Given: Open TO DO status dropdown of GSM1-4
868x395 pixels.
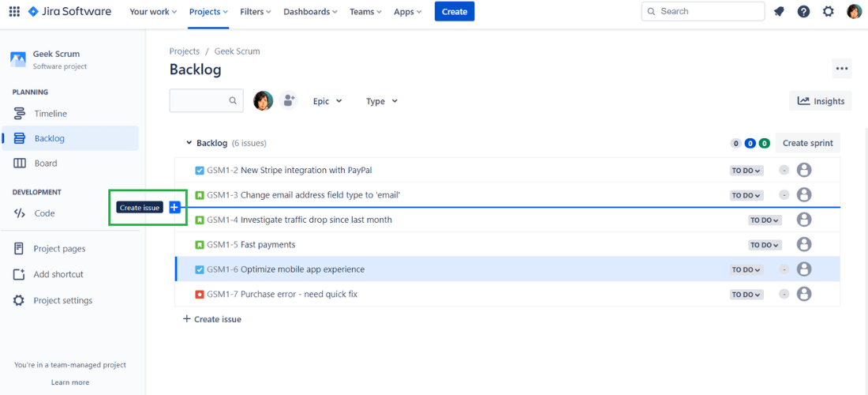Looking at the screenshot, I should [x=765, y=220].
